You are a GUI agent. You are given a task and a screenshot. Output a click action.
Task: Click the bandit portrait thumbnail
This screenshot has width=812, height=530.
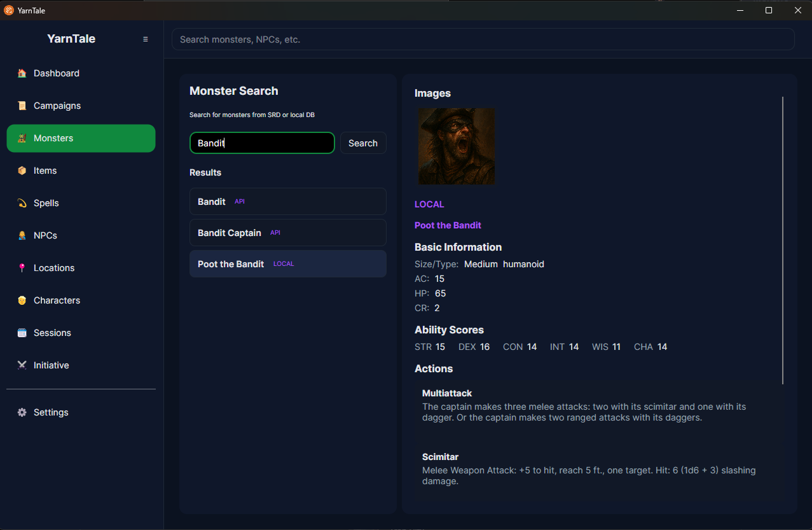pos(456,146)
